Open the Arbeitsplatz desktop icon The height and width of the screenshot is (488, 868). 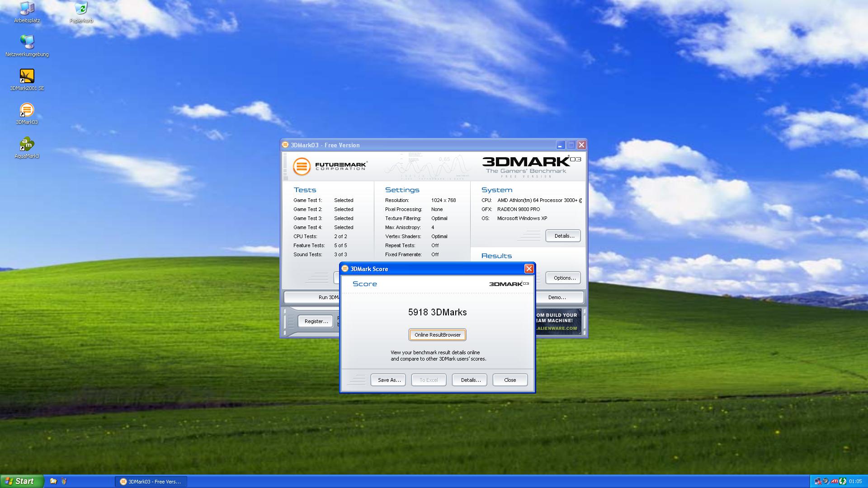tap(27, 12)
